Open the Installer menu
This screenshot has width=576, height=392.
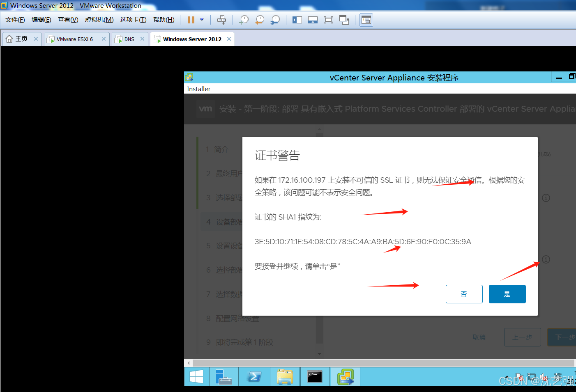pyautogui.click(x=198, y=89)
